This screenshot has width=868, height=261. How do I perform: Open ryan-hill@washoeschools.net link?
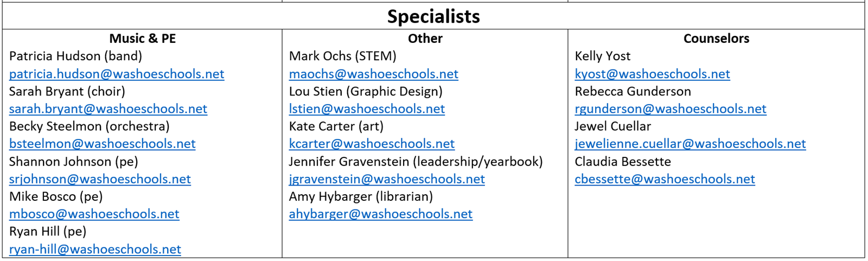pos(95,249)
